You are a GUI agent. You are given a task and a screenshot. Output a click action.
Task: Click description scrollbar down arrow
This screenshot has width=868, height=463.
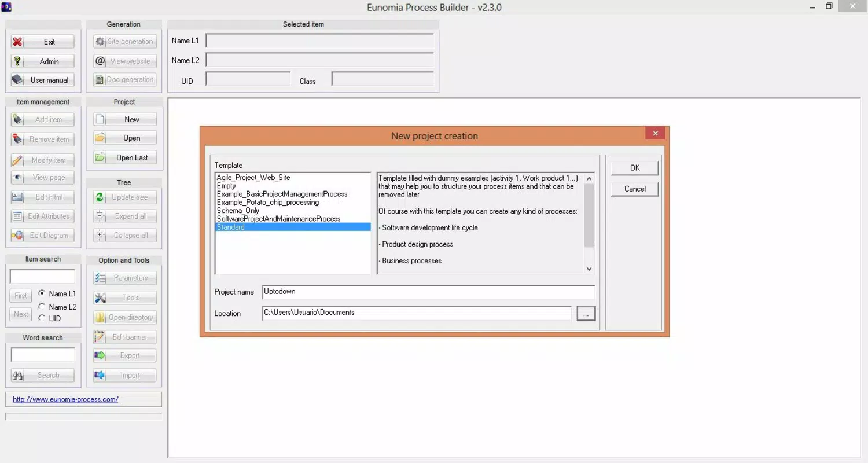coord(589,269)
